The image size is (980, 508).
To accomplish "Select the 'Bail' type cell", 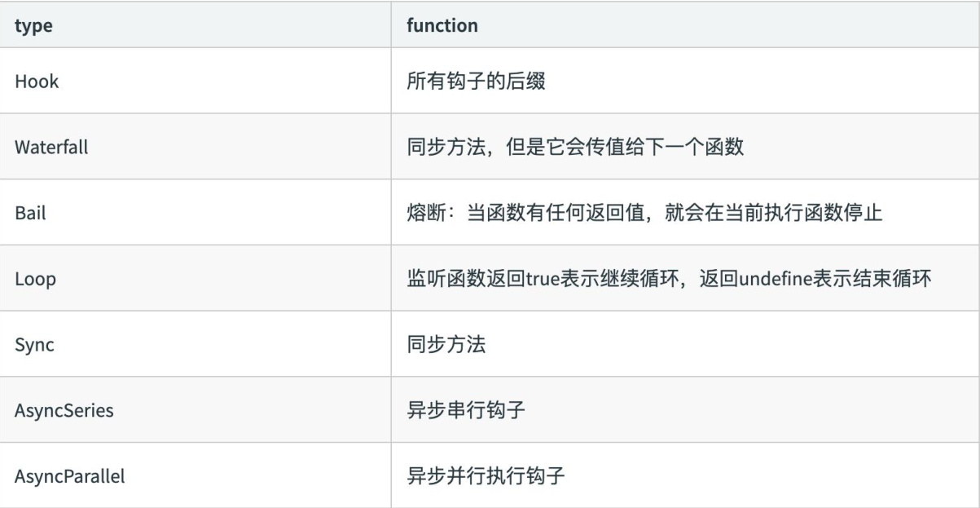I will 196,212.
